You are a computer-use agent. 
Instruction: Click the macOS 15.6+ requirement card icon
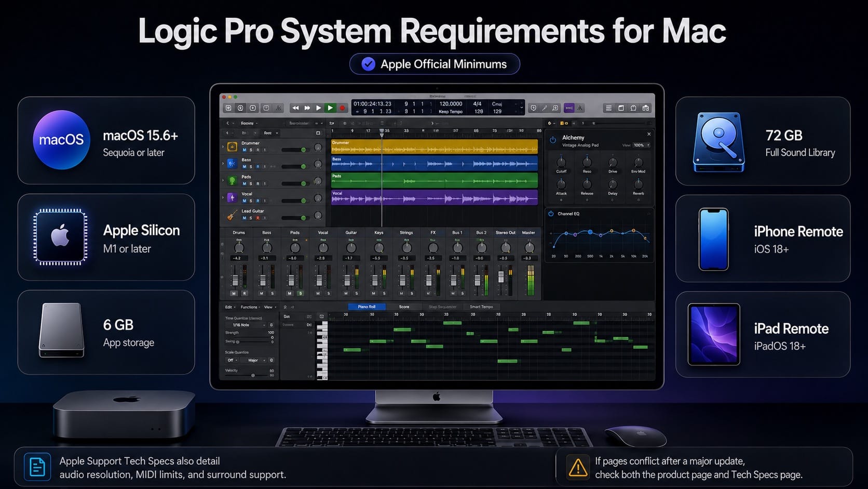[61, 140]
